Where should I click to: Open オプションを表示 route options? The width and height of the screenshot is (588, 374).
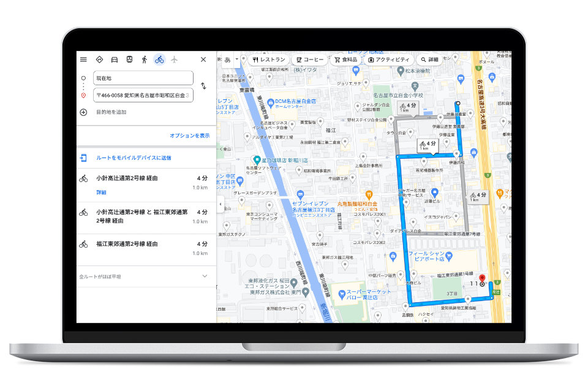[x=189, y=135]
